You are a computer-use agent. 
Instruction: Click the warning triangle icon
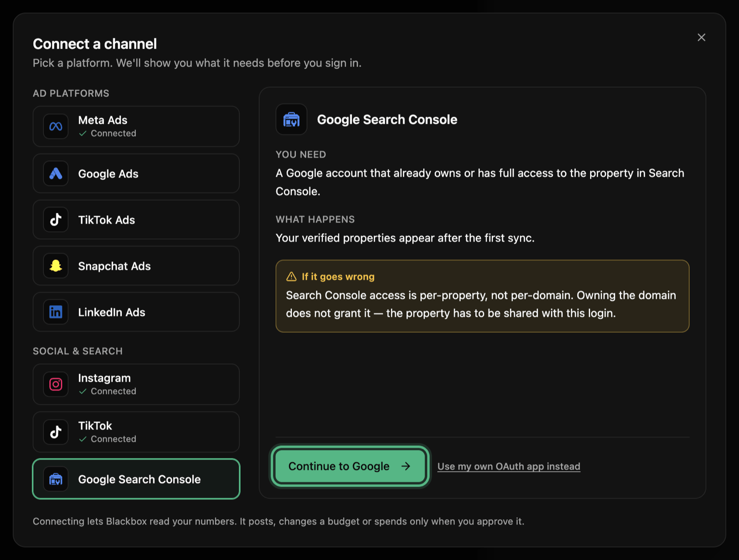[291, 277]
